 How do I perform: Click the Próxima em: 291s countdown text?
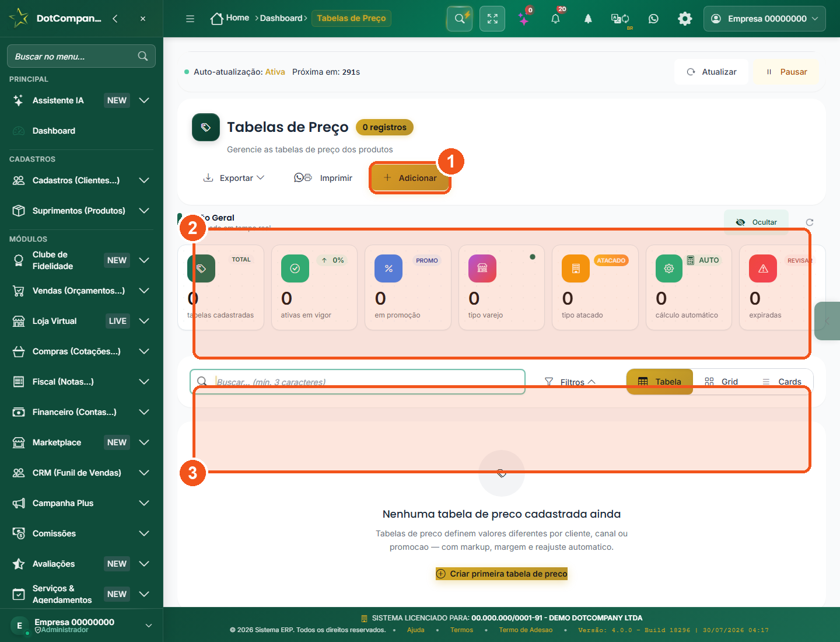tap(326, 72)
